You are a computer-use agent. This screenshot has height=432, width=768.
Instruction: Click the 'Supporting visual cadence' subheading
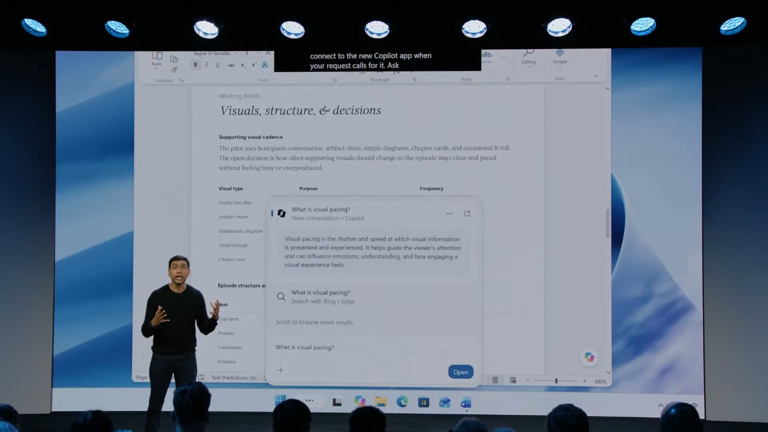point(251,137)
